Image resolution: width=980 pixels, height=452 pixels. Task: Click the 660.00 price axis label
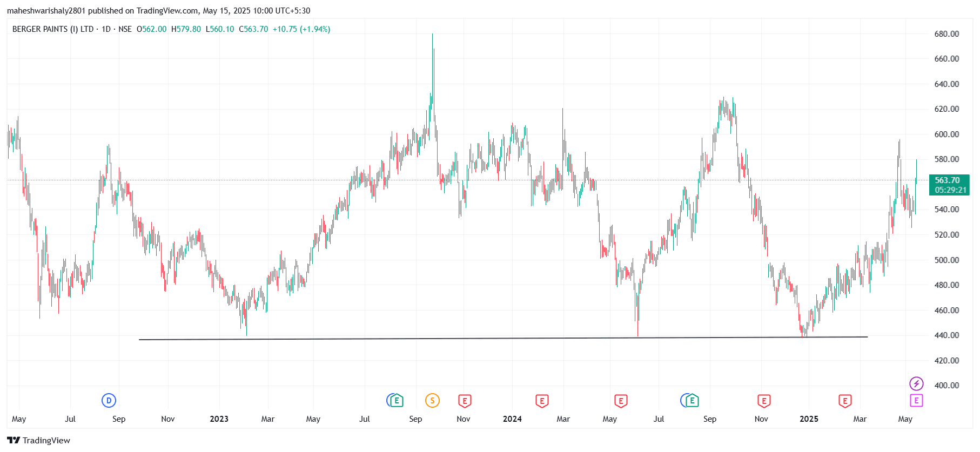click(x=947, y=59)
